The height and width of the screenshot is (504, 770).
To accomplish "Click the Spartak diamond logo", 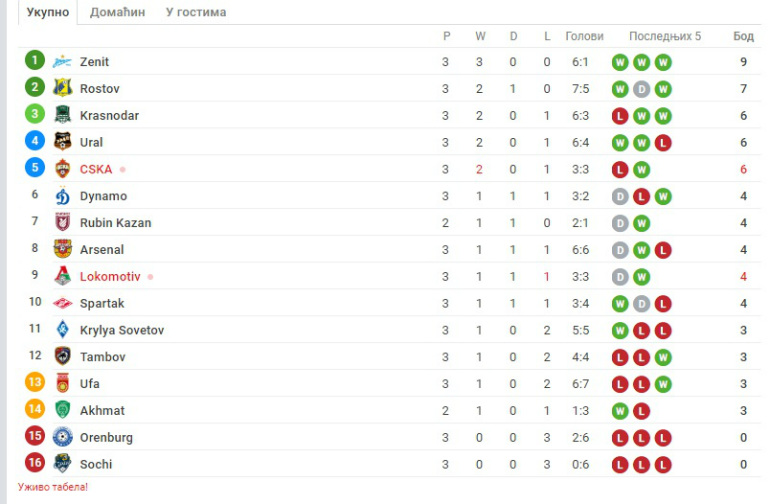I will (x=62, y=303).
